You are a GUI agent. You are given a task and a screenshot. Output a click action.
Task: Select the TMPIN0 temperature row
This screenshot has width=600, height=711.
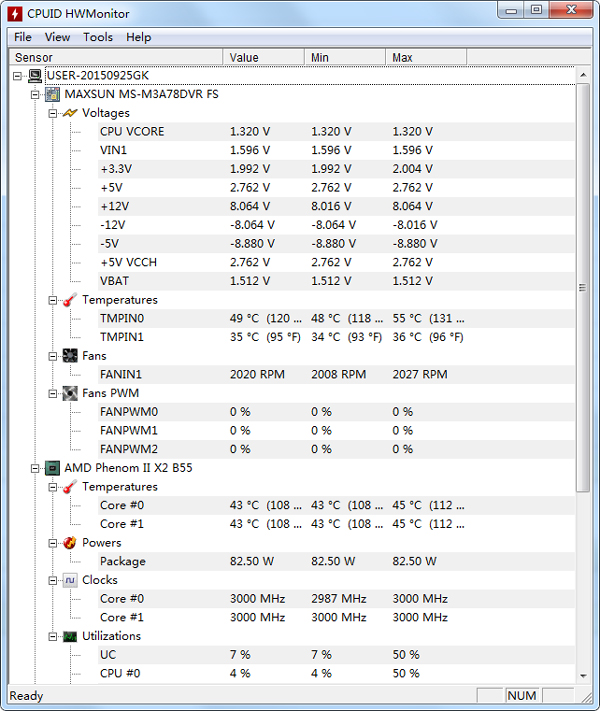tap(337, 318)
